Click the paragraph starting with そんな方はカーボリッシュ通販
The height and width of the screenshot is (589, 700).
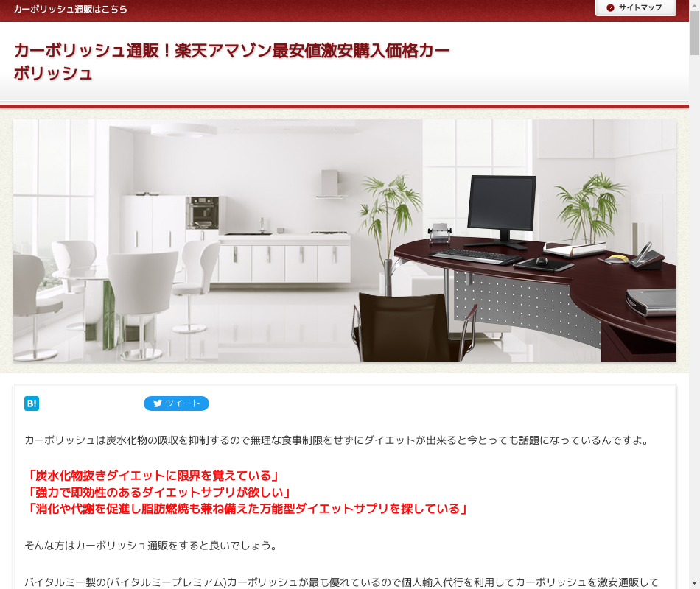(x=151, y=546)
